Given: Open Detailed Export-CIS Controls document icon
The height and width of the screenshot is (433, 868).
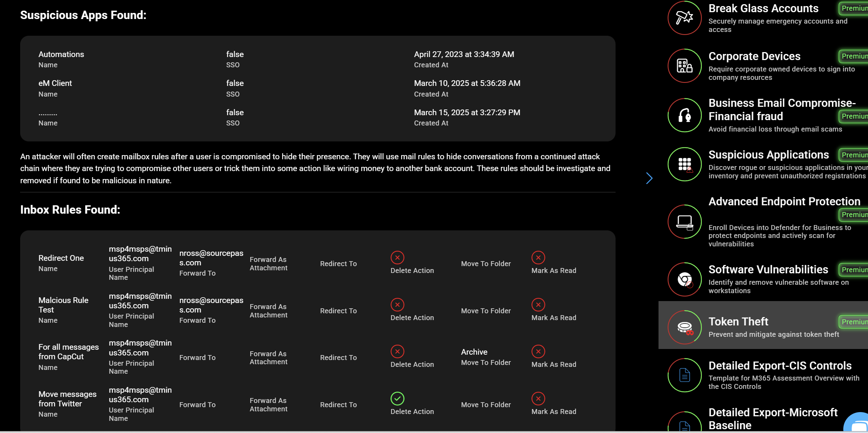Looking at the screenshot, I should pyautogui.click(x=684, y=375).
